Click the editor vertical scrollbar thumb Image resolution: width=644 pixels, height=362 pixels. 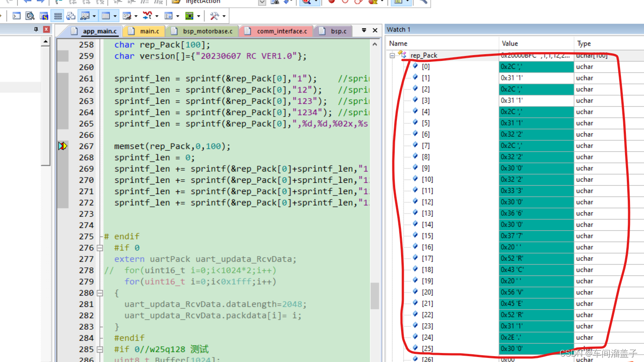coord(375,296)
